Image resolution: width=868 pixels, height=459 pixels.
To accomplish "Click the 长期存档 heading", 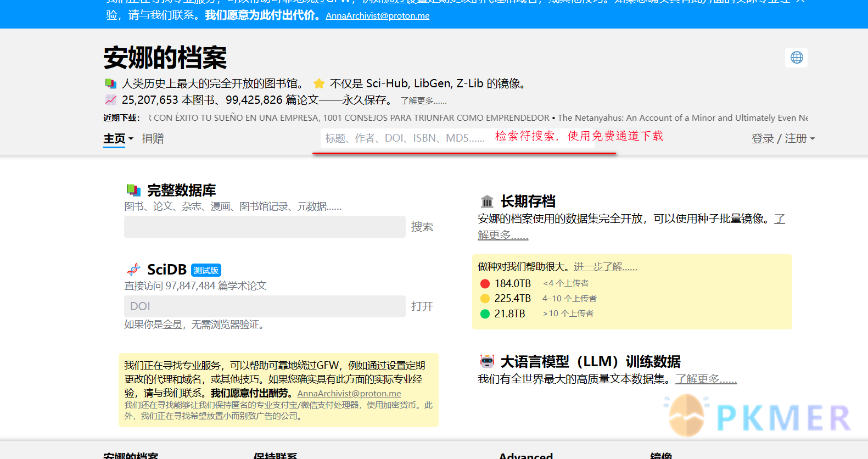I will point(528,201).
